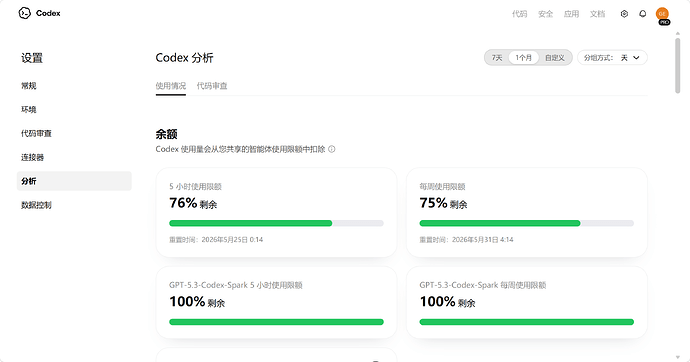Image resolution: width=690 pixels, height=362 pixels.
Task: Click the 每周使用限额 progress bar
Action: click(526, 223)
